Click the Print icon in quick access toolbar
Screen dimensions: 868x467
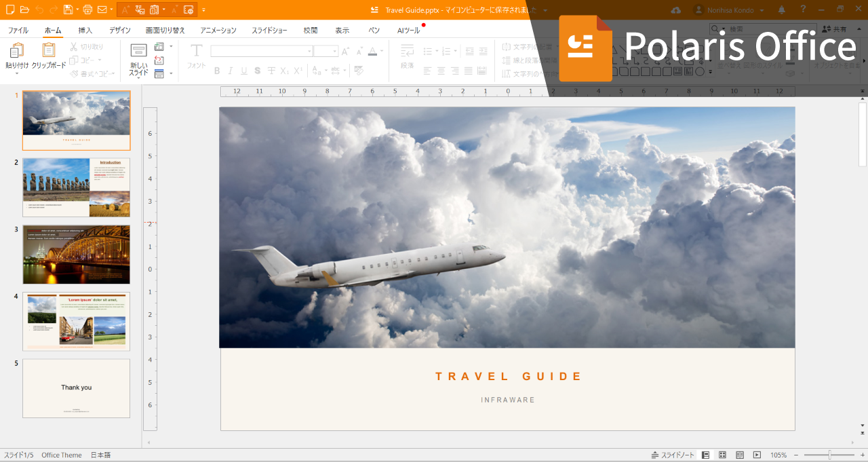(87, 10)
